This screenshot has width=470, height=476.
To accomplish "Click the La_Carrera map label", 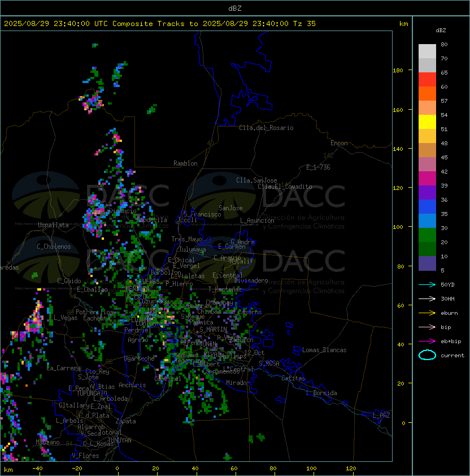I will (64, 368).
